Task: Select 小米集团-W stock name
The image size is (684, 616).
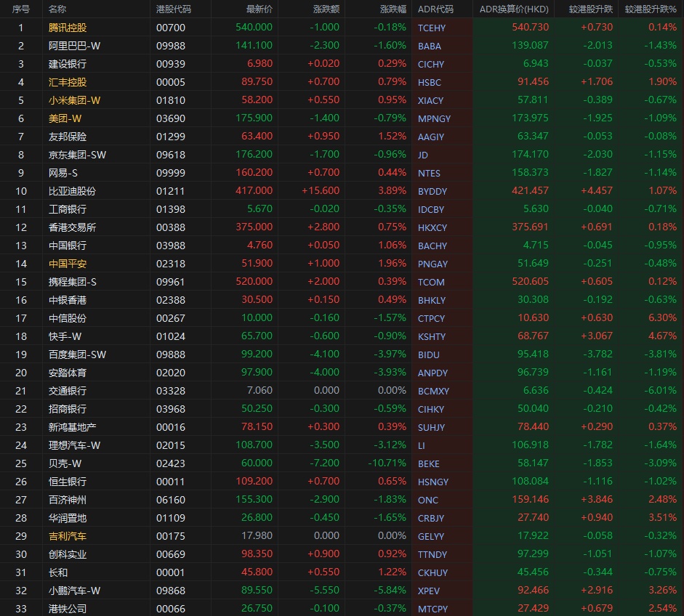Action: point(74,100)
